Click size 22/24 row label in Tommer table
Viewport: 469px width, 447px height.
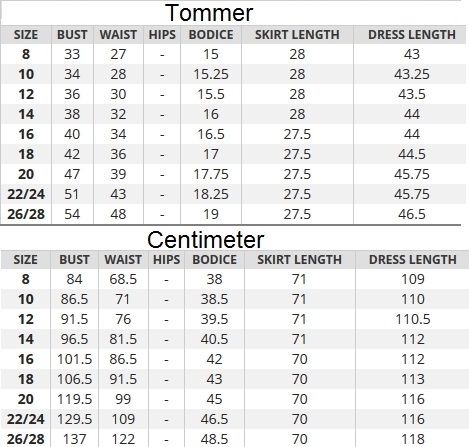pos(26,194)
